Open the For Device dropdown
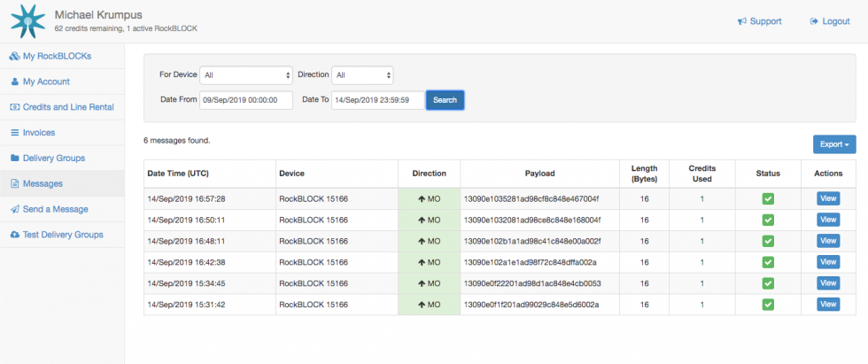868x364 pixels. (x=246, y=75)
